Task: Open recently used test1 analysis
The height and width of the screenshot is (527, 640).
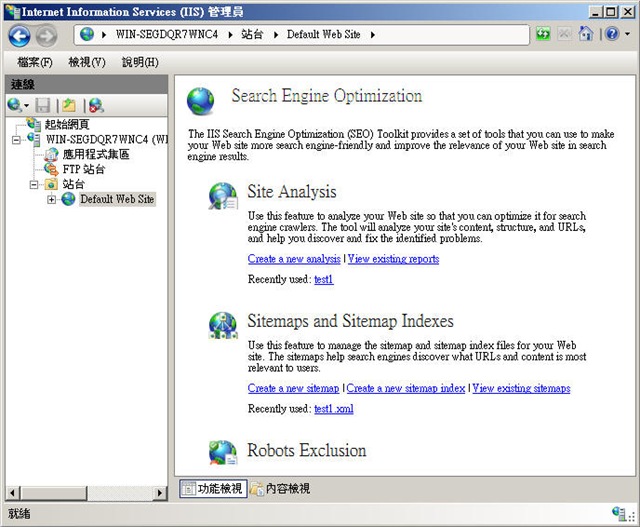Action: [x=324, y=279]
